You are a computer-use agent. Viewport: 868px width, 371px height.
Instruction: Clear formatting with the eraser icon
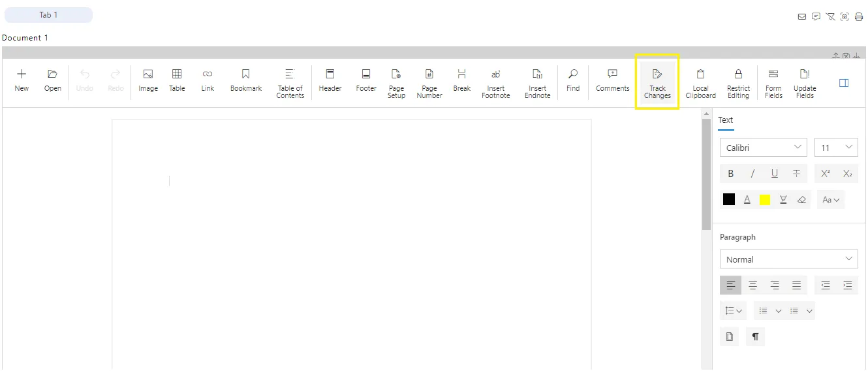[802, 200]
